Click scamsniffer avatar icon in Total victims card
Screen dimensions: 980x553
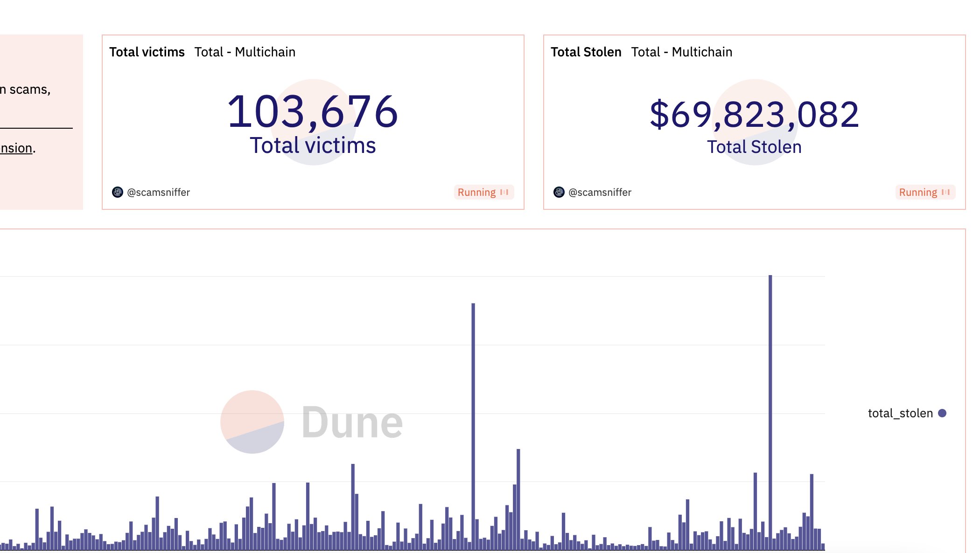pyautogui.click(x=118, y=192)
